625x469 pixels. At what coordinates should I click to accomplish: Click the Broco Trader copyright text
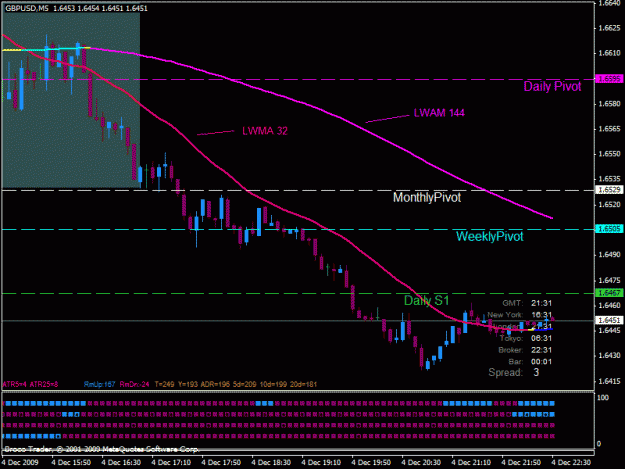(x=101, y=449)
